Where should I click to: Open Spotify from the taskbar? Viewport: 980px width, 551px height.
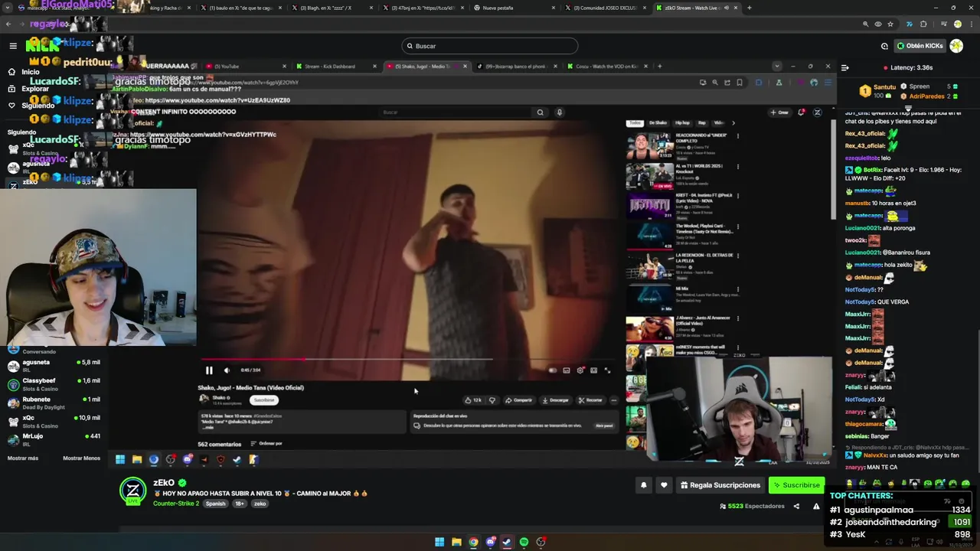524,542
